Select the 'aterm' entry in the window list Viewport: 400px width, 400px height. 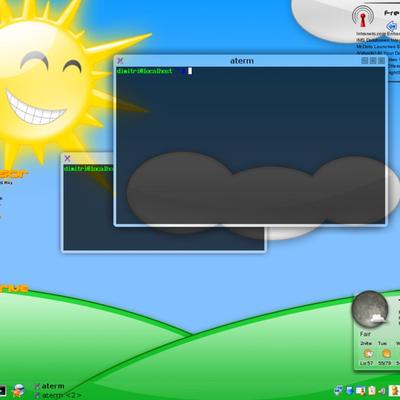click(x=49, y=386)
